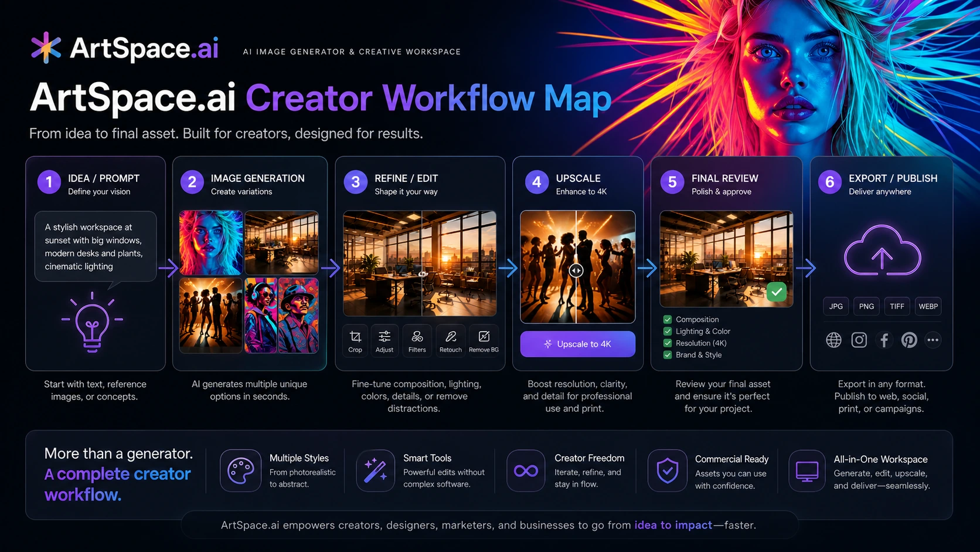This screenshot has height=552, width=980.
Task: Click the REFINE / EDIT step heading
Action: point(406,178)
